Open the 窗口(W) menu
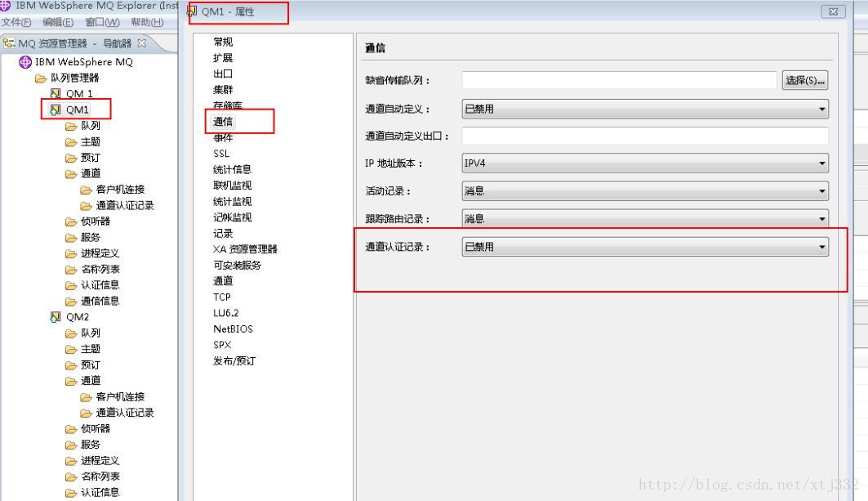Screen dimensions: 868x501 coord(102,22)
